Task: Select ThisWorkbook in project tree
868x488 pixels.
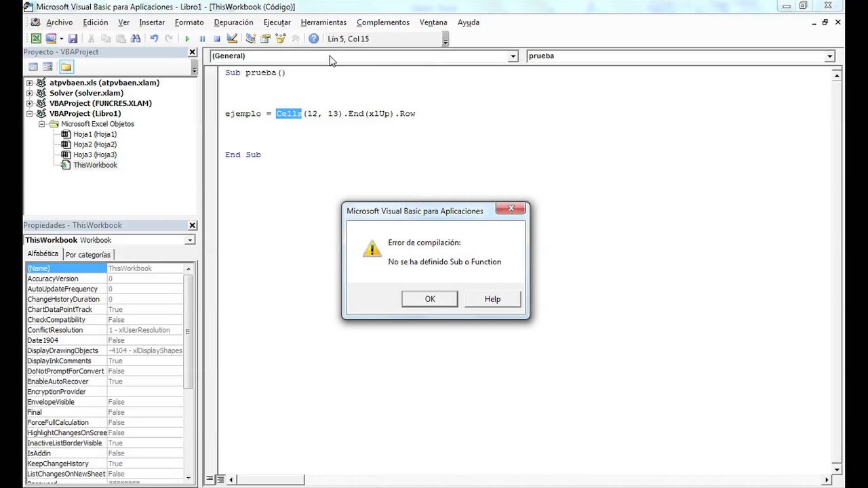Action: pyautogui.click(x=95, y=165)
